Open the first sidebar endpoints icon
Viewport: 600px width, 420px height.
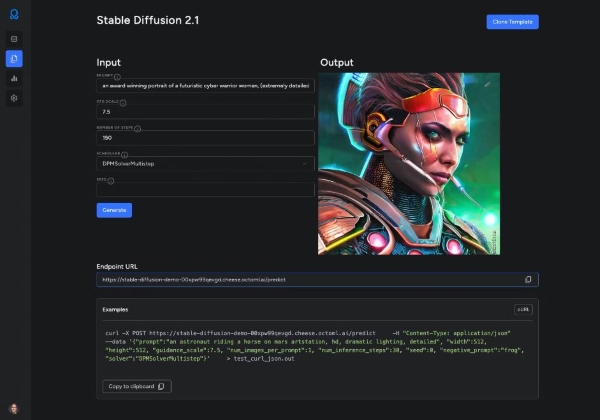pyautogui.click(x=14, y=39)
